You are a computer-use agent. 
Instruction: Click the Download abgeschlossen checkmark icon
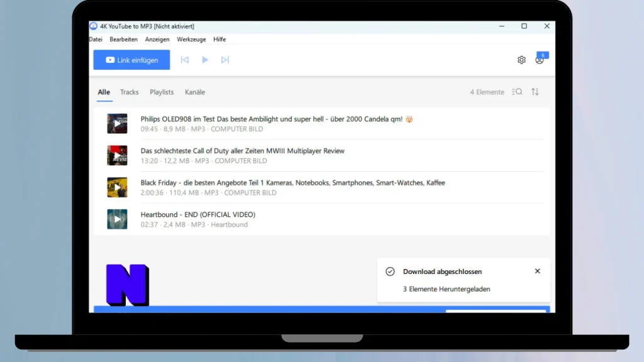click(390, 271)
